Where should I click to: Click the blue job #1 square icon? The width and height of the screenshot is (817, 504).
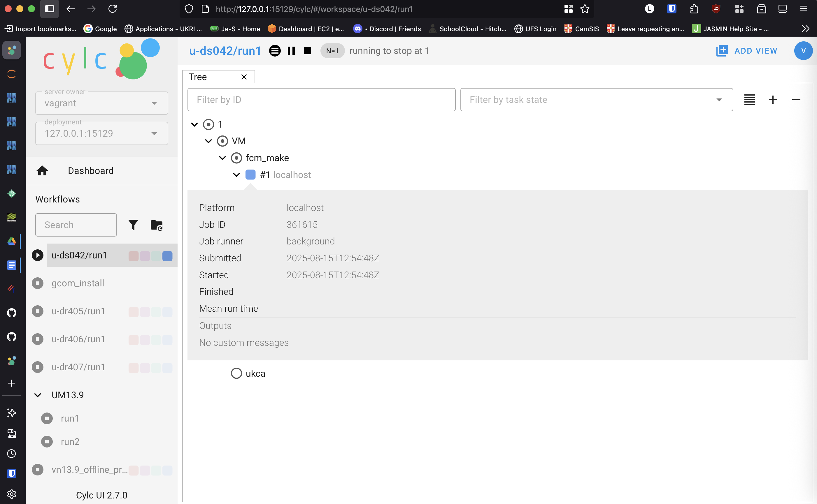(250, 175)
